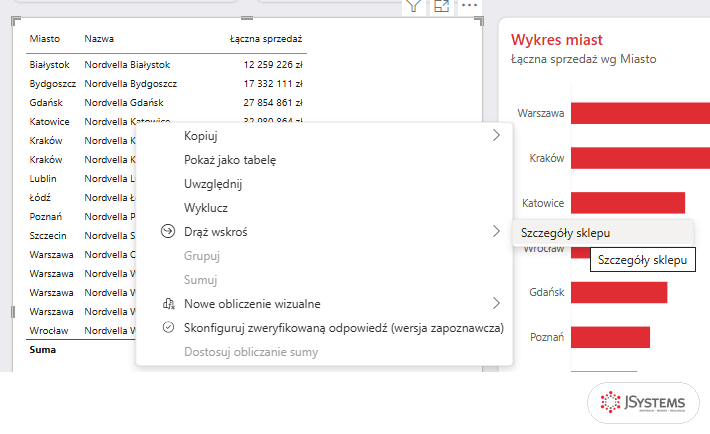Click the Białystok city cell

click(x=49, y=65)
